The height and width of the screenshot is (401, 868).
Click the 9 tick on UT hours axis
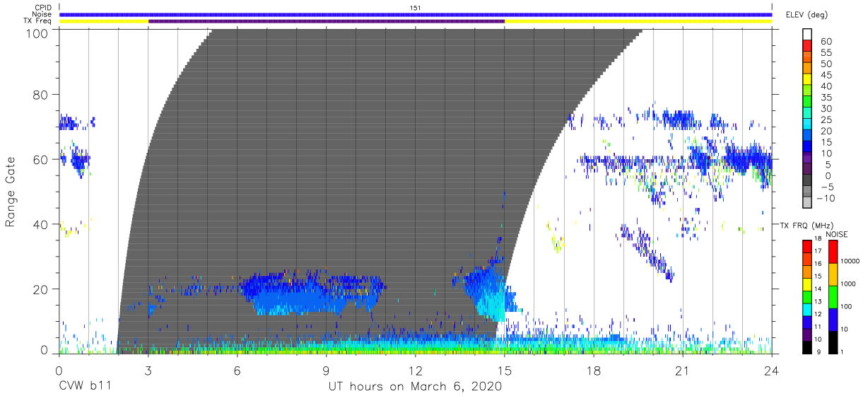tap(327, 370)
